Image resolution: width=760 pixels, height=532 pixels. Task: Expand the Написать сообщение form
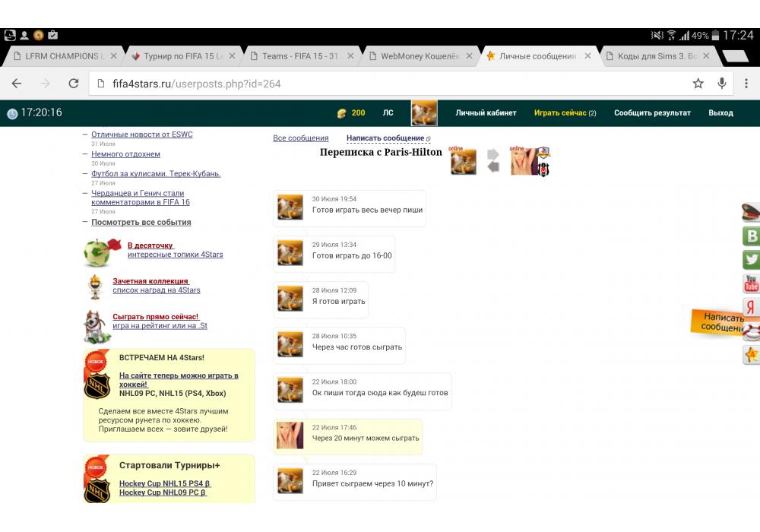(385, 138)
